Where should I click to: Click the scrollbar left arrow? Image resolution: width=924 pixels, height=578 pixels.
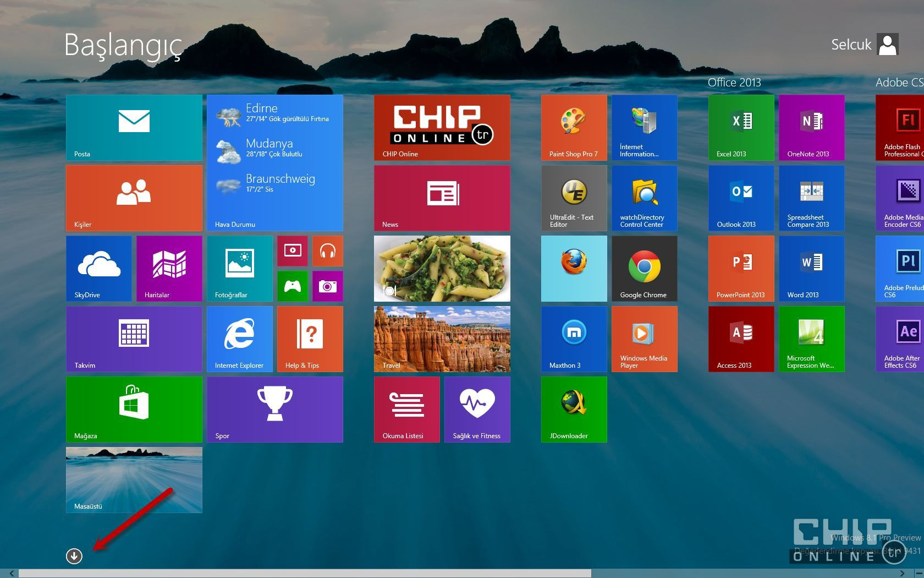(x=12, y=574)
